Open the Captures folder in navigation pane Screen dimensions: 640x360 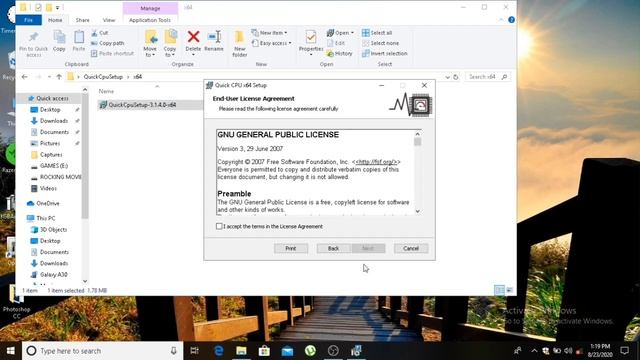click(51, 155)
